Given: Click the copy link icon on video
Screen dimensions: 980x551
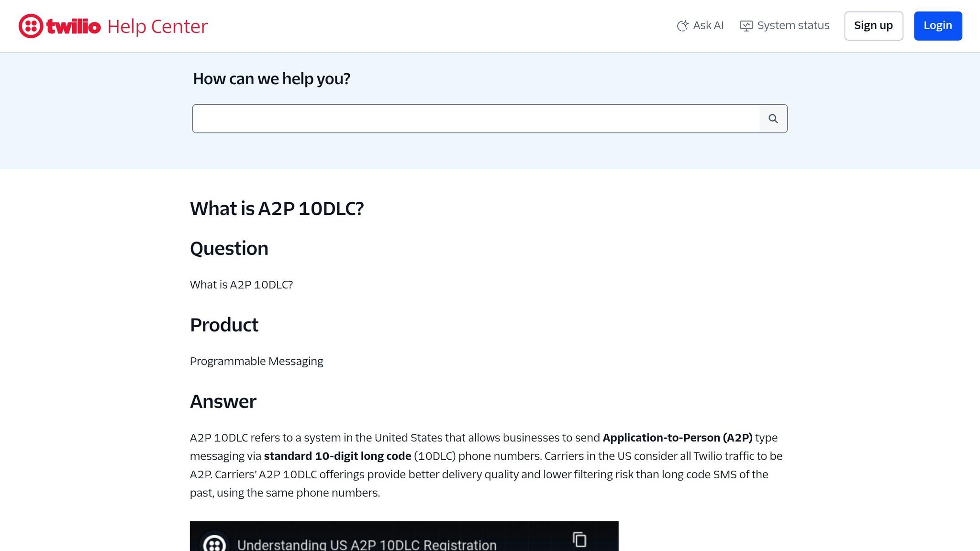Looking at the screenshot, I should coord(579,540).
